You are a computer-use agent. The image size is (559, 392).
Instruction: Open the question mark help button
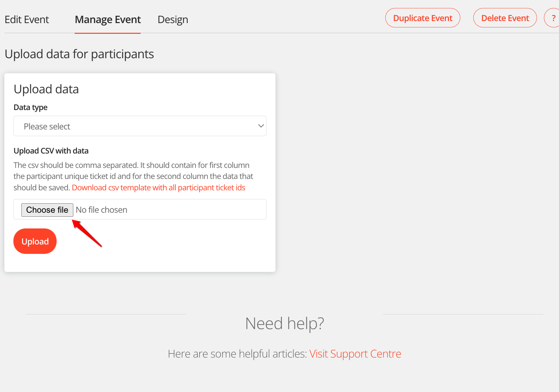point(553,18)
